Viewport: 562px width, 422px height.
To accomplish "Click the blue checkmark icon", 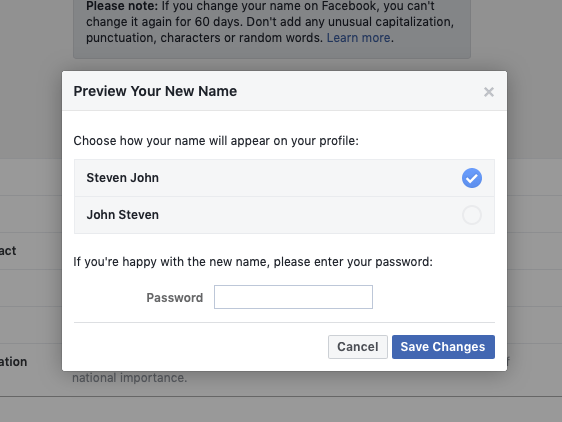I will tap(472, 178).
